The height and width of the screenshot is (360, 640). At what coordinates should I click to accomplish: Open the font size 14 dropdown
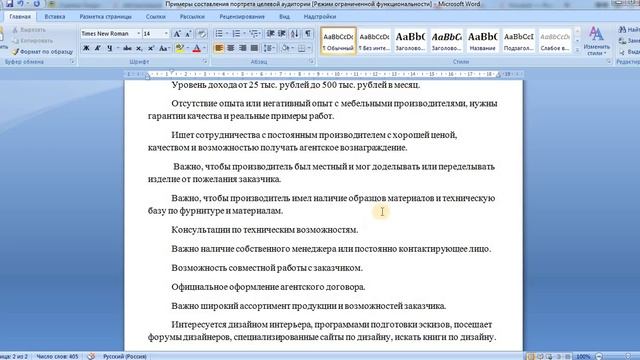point(166,33)
